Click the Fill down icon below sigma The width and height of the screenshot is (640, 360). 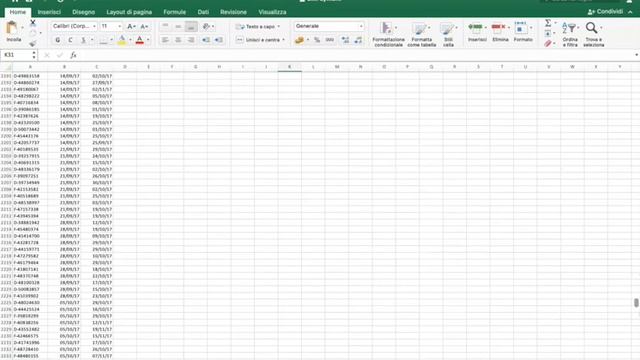coord(548,33)
